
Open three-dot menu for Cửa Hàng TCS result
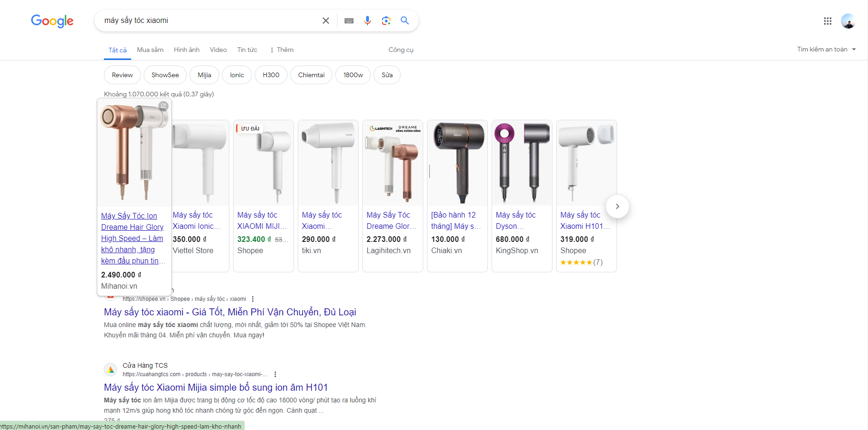click(275, 374)
